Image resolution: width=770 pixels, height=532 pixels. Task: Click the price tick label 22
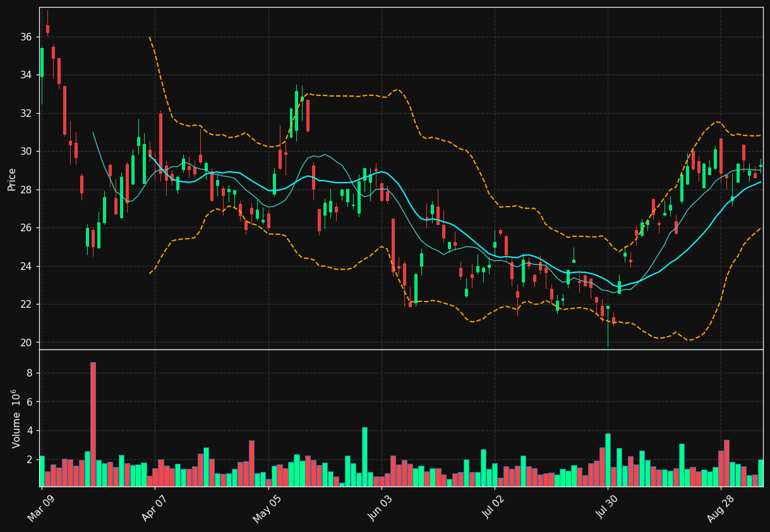click(x=26, y=305)
